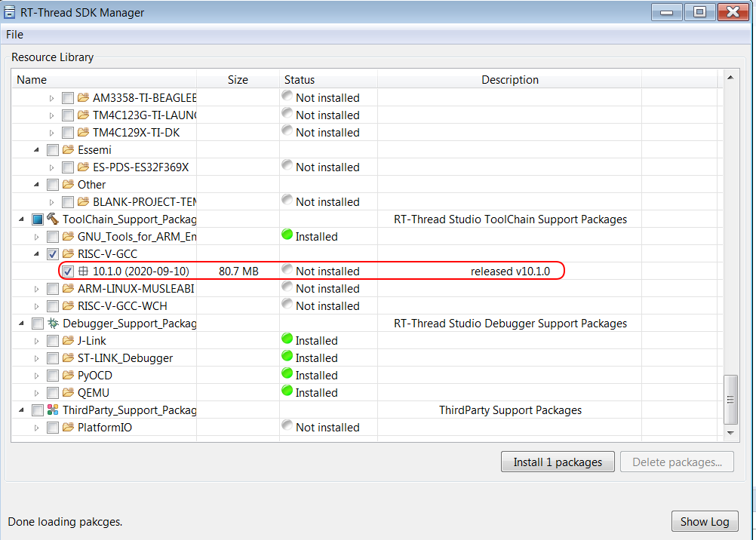Viewport: 756px width, 540px height.
Task: Collapse the Essemi group node
Action: [x=36, y=150]
